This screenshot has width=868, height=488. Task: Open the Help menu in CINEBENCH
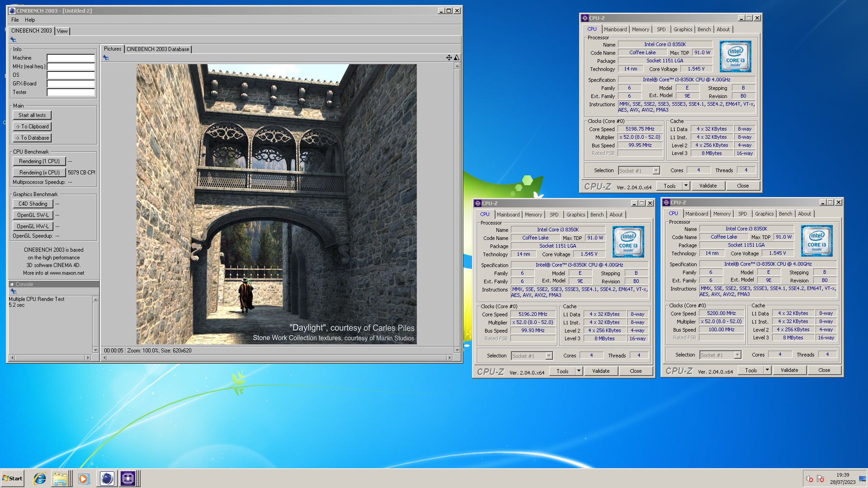pos(30,20)
